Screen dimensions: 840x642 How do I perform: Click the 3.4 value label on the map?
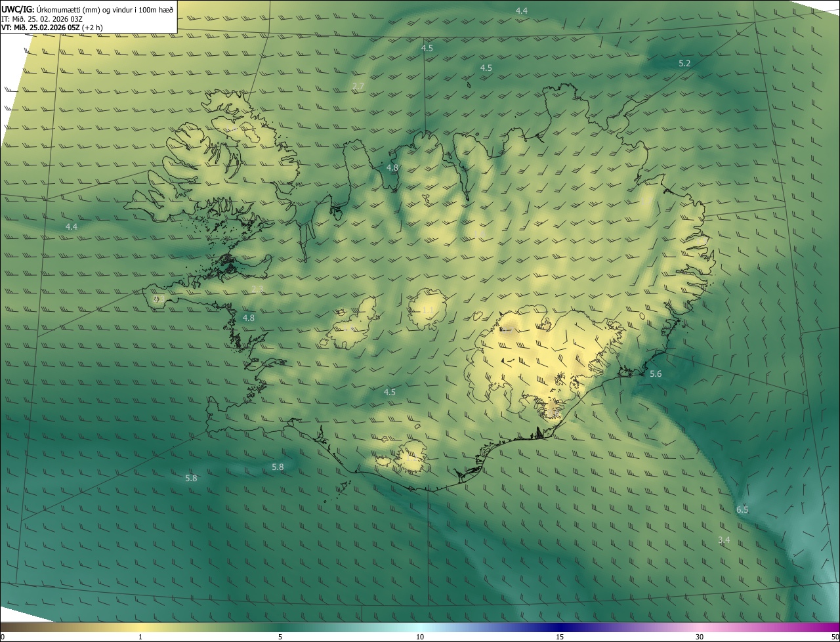click(x=724, y=540)
